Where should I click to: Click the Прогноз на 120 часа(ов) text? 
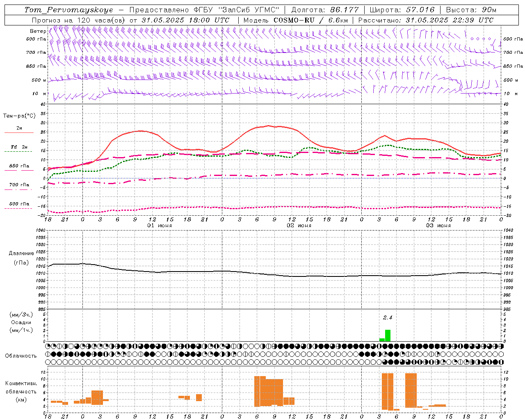(79, 20)
